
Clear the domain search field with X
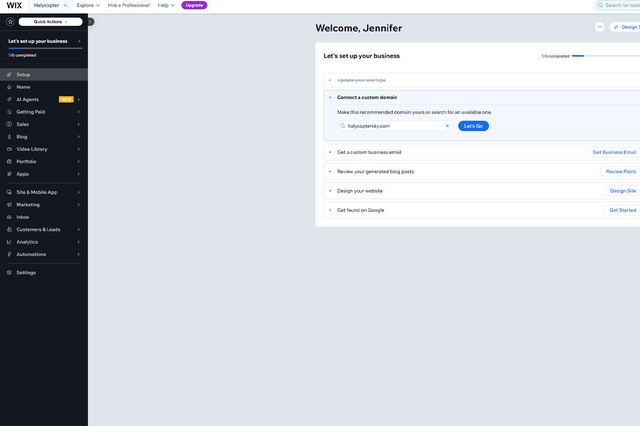pyautogui.click(x=447, y=126)
